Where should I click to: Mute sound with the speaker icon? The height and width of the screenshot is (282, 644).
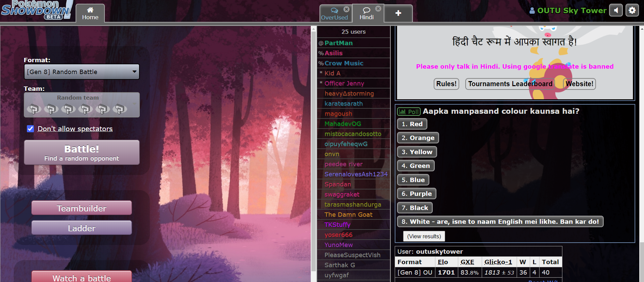pyautogui.click(x=616, y=10)
